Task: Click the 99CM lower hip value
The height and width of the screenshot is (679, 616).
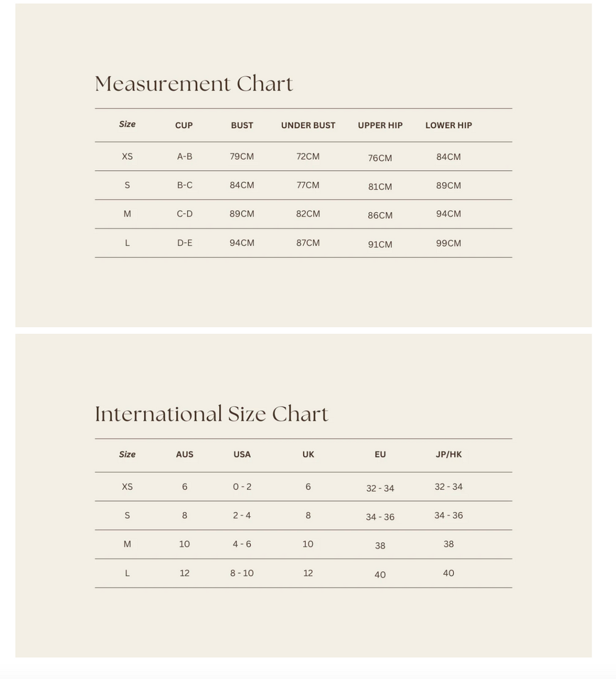Action: (449, 243)
